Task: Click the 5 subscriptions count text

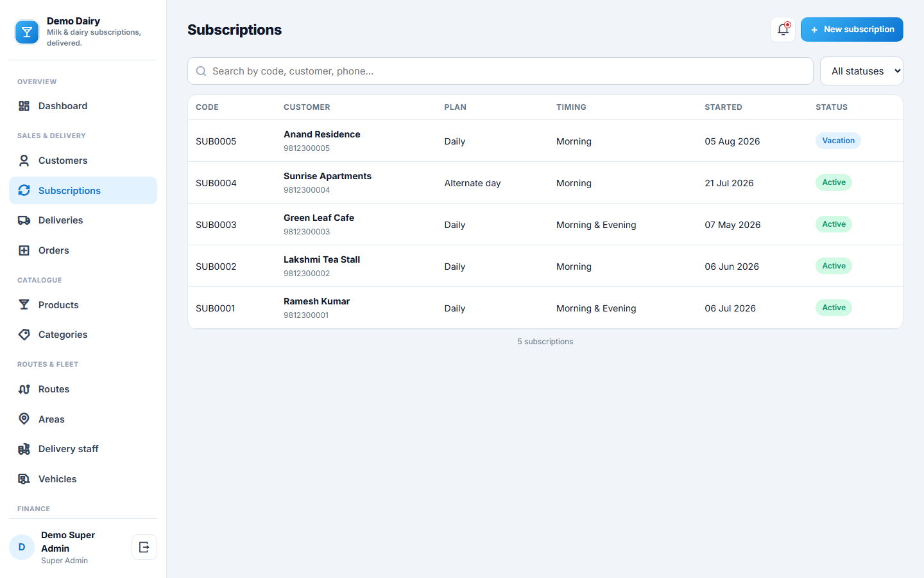Action: pos(545,342)
